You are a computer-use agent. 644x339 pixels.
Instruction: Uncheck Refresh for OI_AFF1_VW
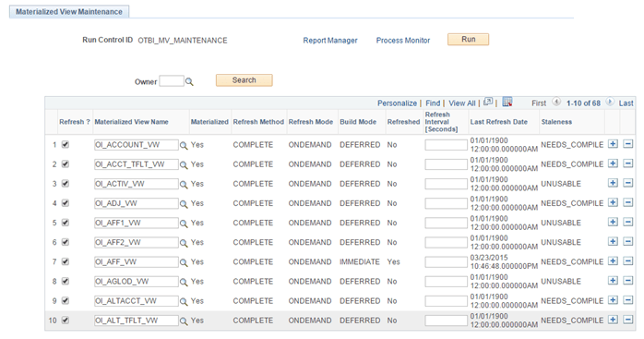coord(66,223)
